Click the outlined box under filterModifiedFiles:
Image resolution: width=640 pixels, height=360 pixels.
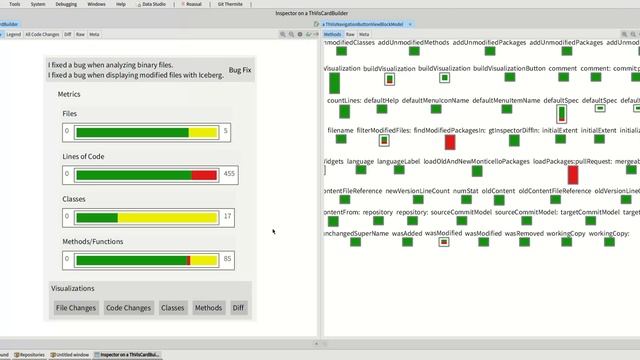coord(384,141)
